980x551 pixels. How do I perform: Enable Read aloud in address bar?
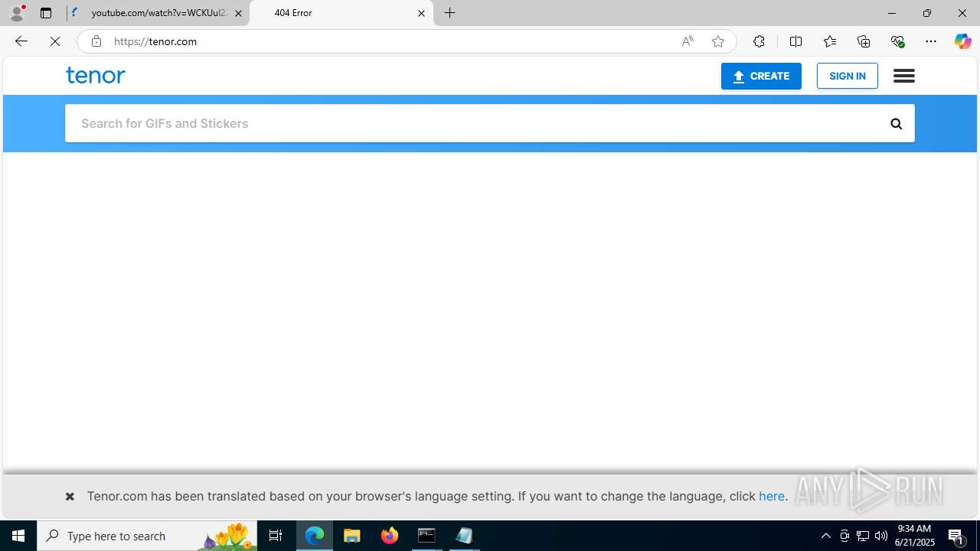(688, 41)
